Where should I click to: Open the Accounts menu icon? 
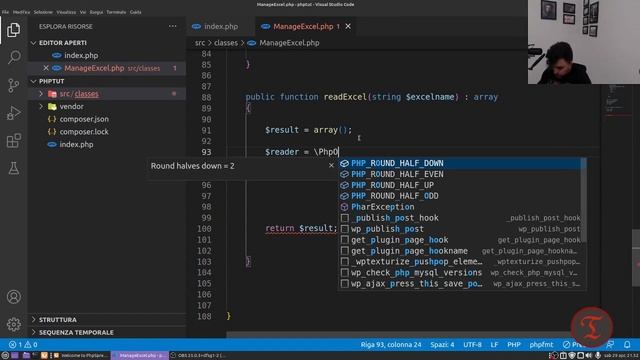pos(13,297)
